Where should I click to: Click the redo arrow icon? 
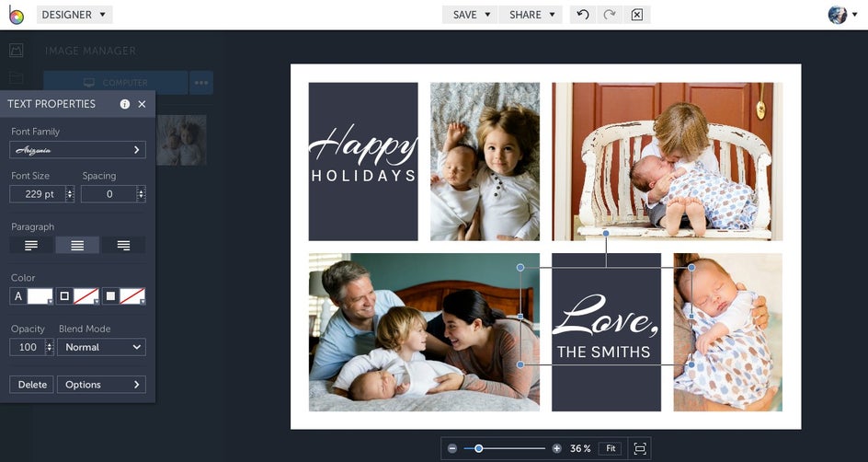610,15
